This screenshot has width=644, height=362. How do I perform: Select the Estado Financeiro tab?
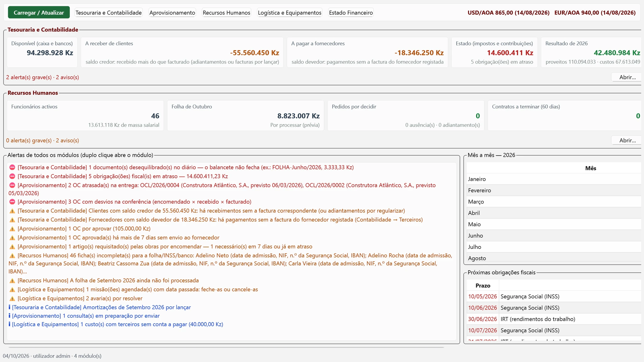[x=351, y=13]
